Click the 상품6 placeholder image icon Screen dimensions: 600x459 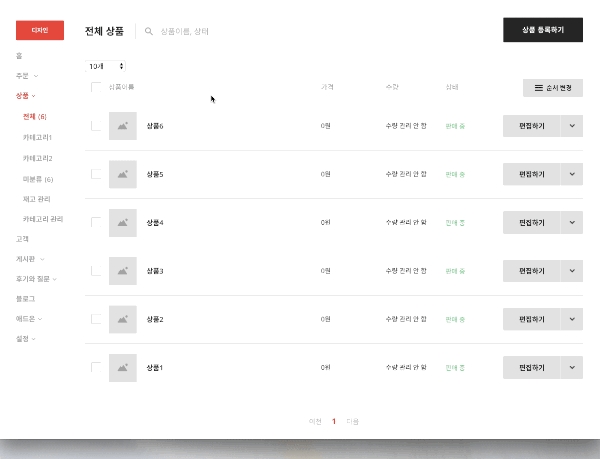point(123,126)
